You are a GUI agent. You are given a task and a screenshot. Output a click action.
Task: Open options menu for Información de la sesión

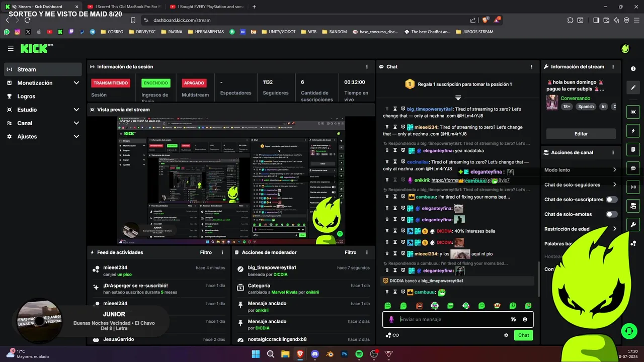tap(367, 66)
